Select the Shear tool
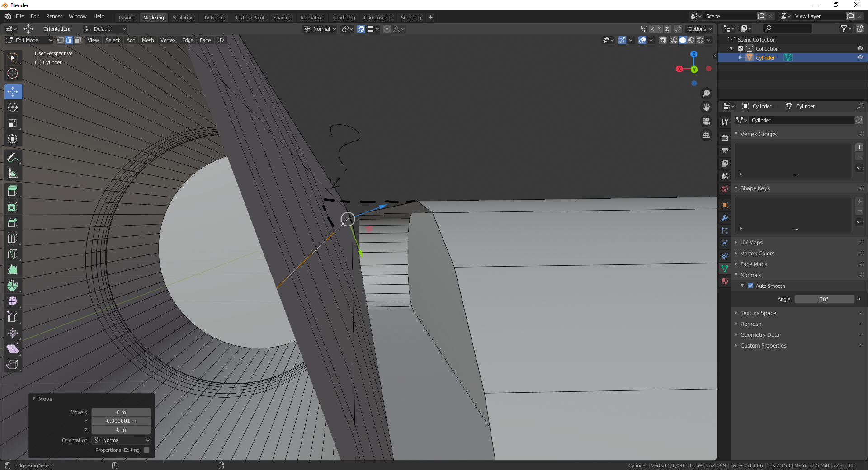Viewport: 868px width, 470px height. point(13,349)
